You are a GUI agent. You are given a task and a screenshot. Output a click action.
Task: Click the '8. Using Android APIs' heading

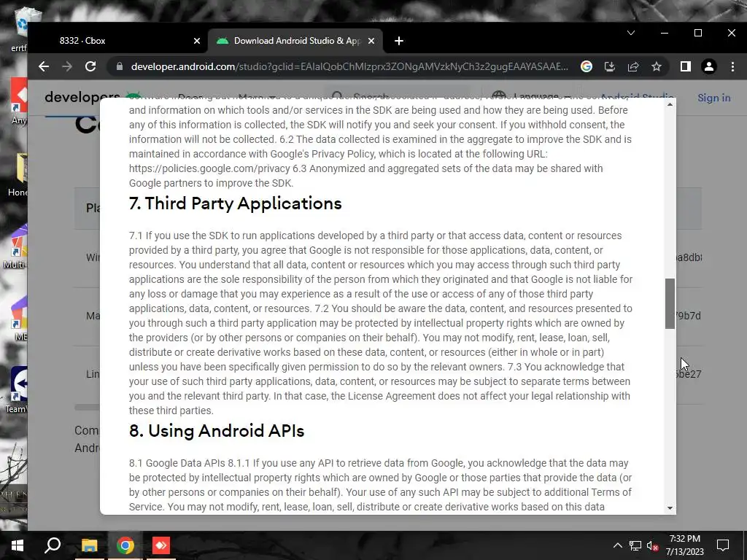point(216,430)
